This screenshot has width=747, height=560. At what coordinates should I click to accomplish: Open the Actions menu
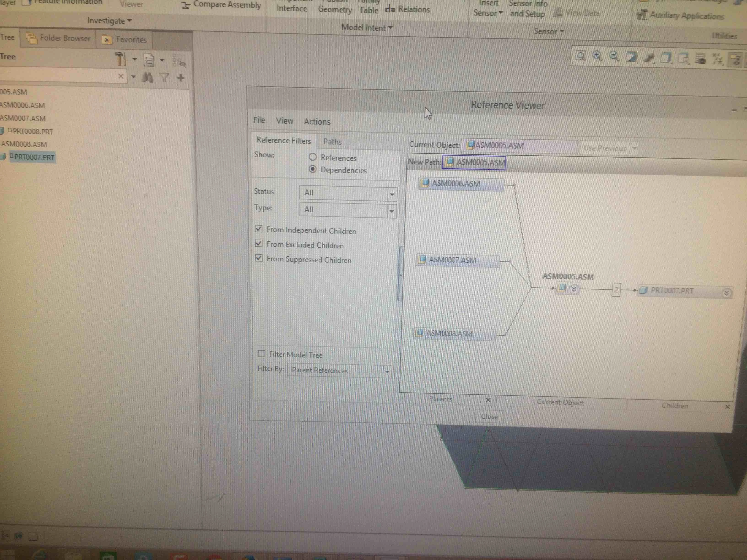(317, 121)
